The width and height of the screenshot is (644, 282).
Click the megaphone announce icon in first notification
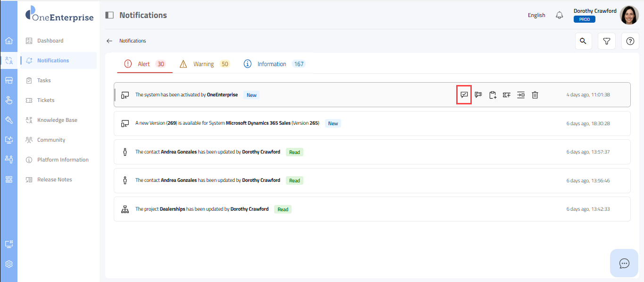(x=478, y=95)
